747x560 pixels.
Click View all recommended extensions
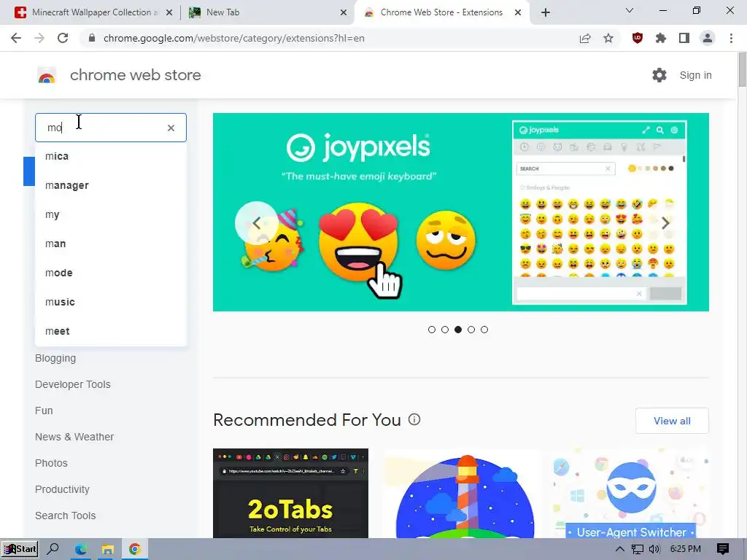672,421
